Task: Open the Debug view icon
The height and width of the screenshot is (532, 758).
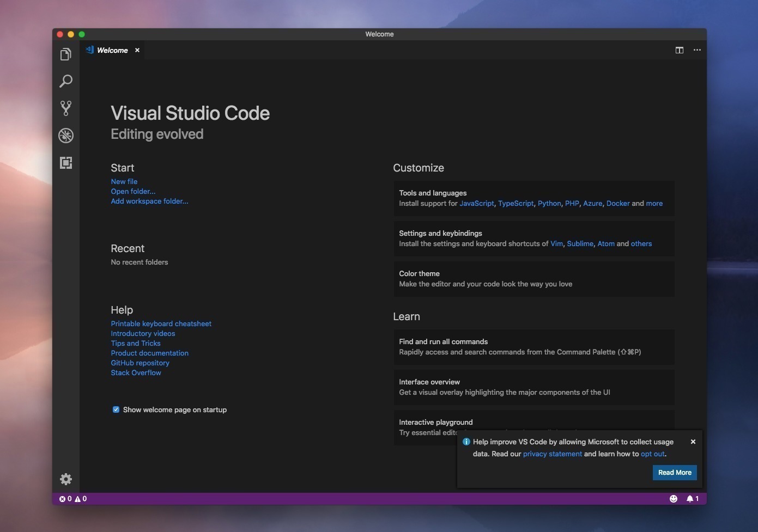Action: [66, 135]
